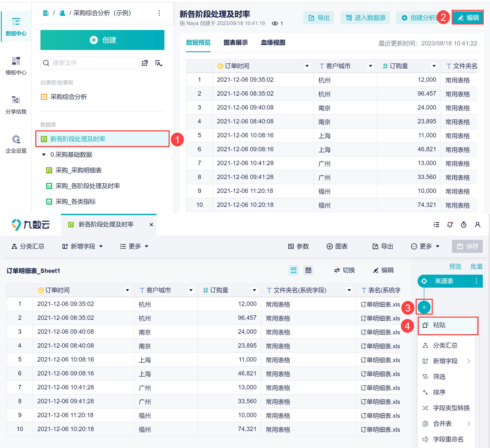Click the eye view count icon
This screenshot has height=448, width=490.
coord(275,23)
